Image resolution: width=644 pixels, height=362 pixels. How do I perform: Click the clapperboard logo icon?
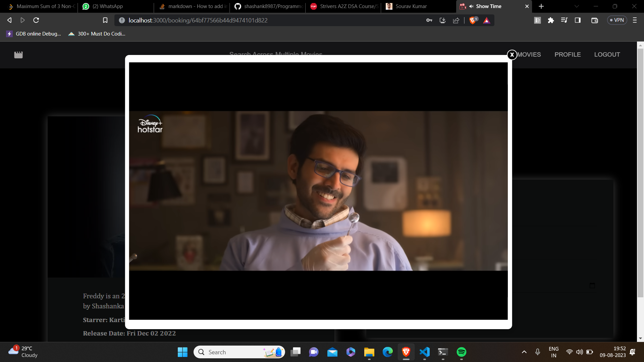[18, 55]
